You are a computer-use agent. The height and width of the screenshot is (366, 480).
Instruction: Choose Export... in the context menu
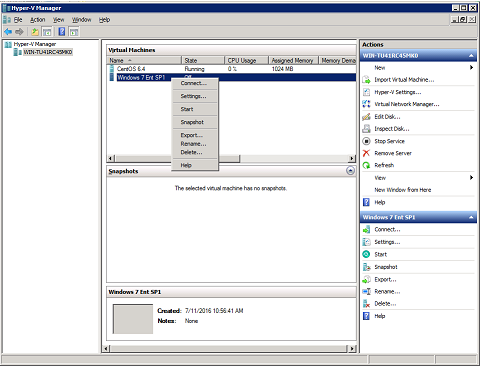point(195,135)
